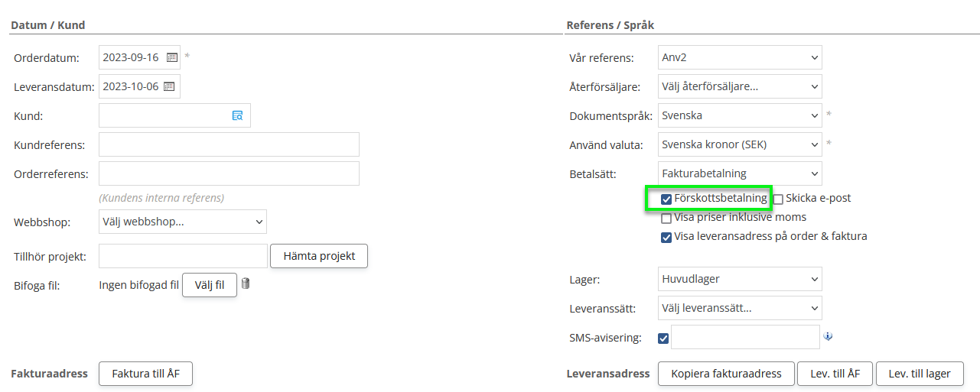
Task: Delete attached file with trash icon
Action: click(246, 284)
